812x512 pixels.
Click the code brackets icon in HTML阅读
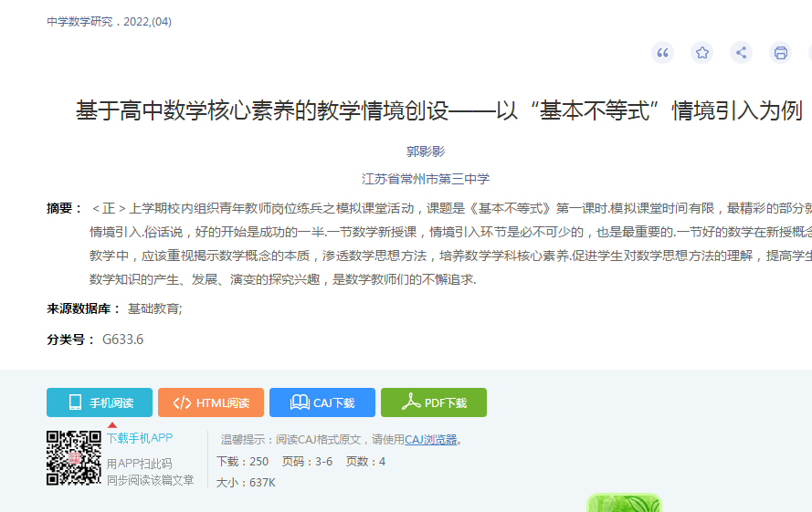coord(182,402)
